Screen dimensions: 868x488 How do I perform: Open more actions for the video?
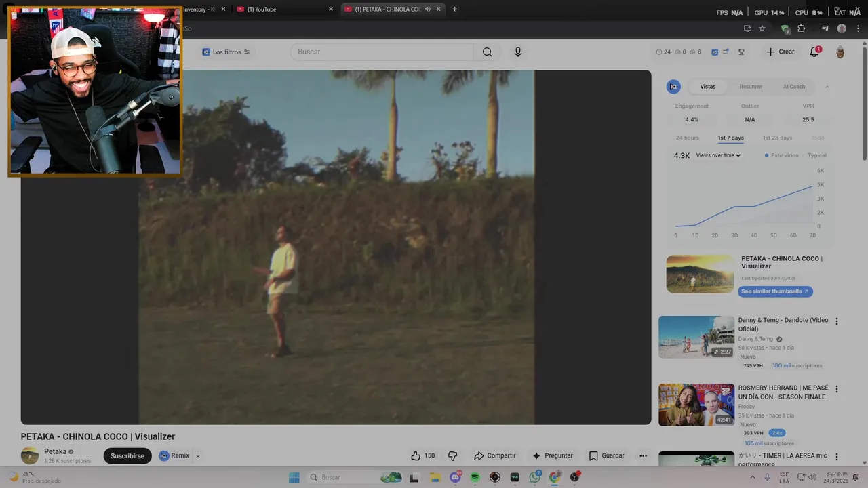coord(643,455)
